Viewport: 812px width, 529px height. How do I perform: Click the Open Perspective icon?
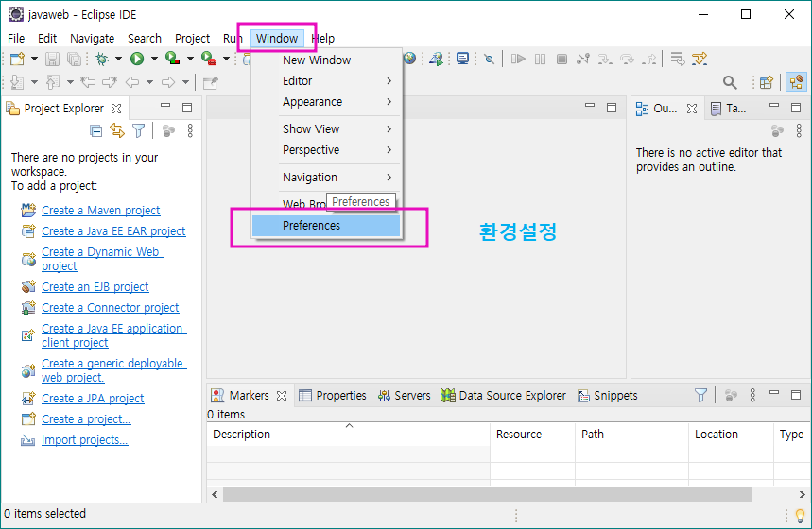tap(766, 82)
